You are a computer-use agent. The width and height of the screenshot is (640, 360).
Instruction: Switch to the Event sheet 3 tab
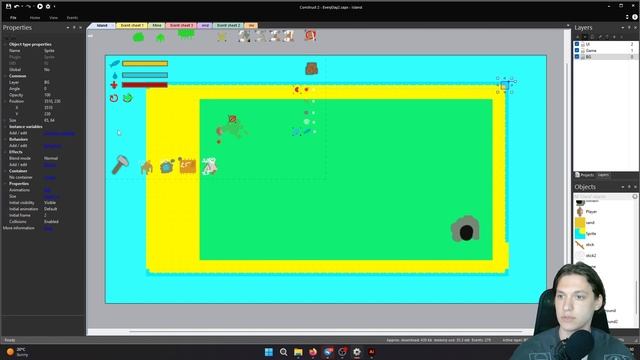181,25
